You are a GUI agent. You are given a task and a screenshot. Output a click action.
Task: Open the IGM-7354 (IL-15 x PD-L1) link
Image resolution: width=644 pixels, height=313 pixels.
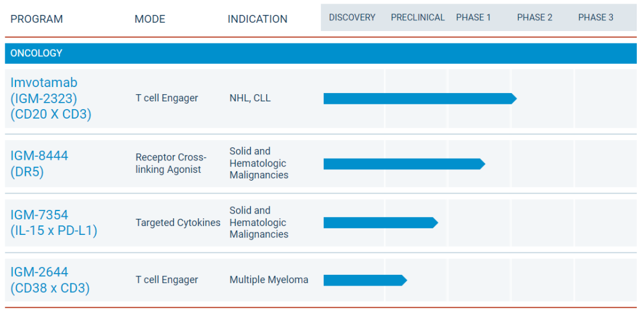(54, 222)
